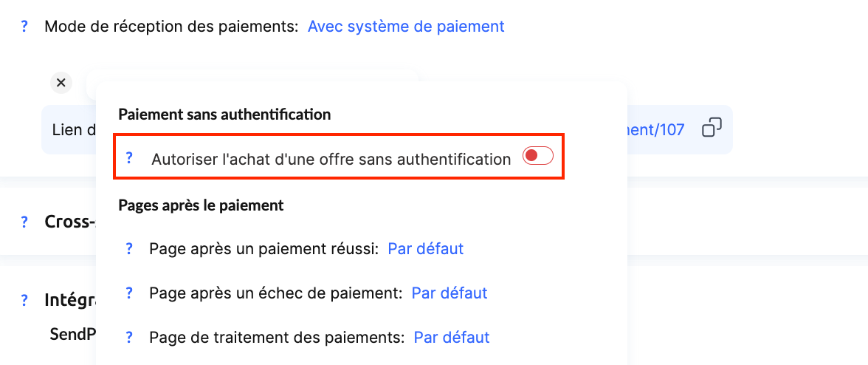This screenshot has width=868, height=365.
Task: Click help icon beside Mode de réception des paiements
Action: tap(24, 27)
